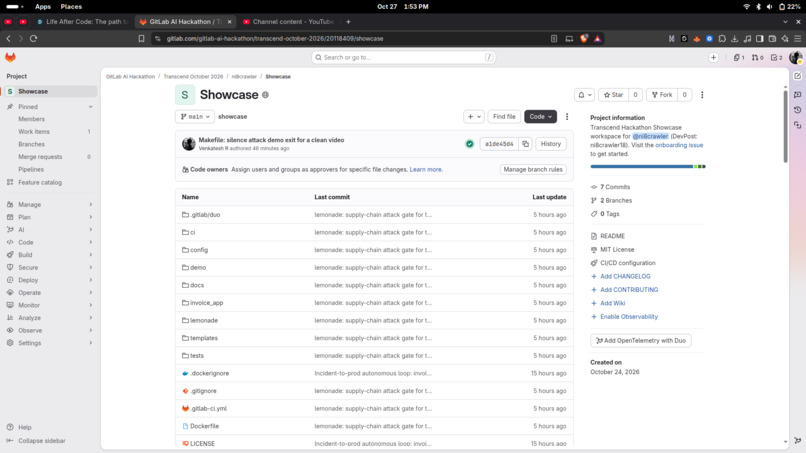Image resolution: width=806 pixels, height=453 pixels.
Task: Click the Fork button
Action: (662, 95)
